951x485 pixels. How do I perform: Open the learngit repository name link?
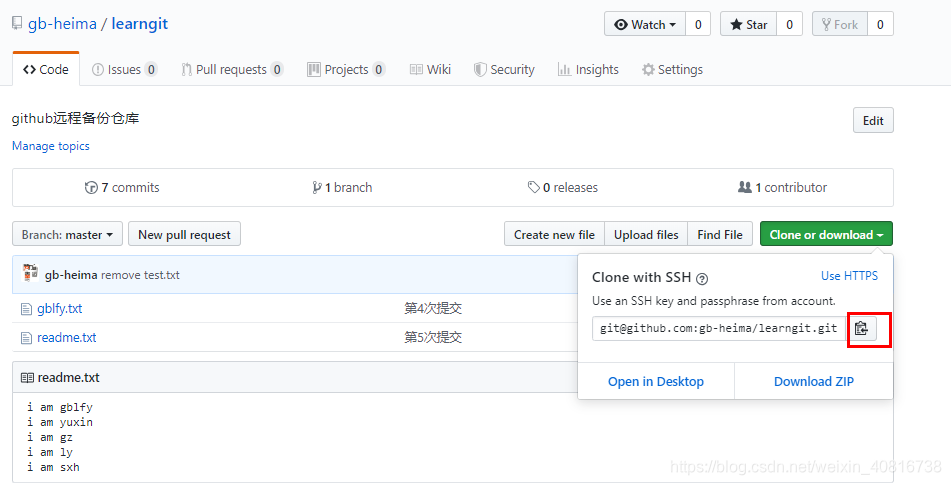[139, 24]
